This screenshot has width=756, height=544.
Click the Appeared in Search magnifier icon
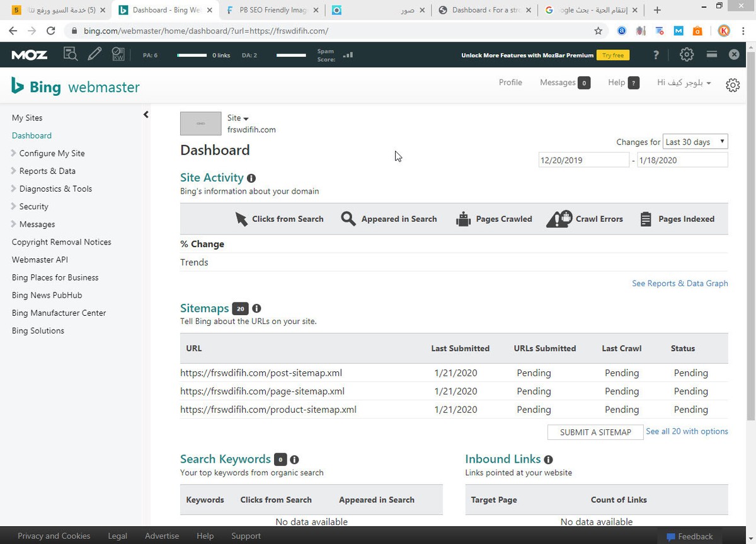point(348,219)
